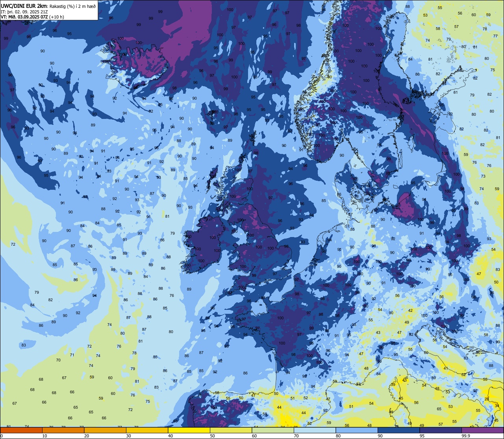
Task: Click the legend label "10"
Action: click(x=44, y=436)
